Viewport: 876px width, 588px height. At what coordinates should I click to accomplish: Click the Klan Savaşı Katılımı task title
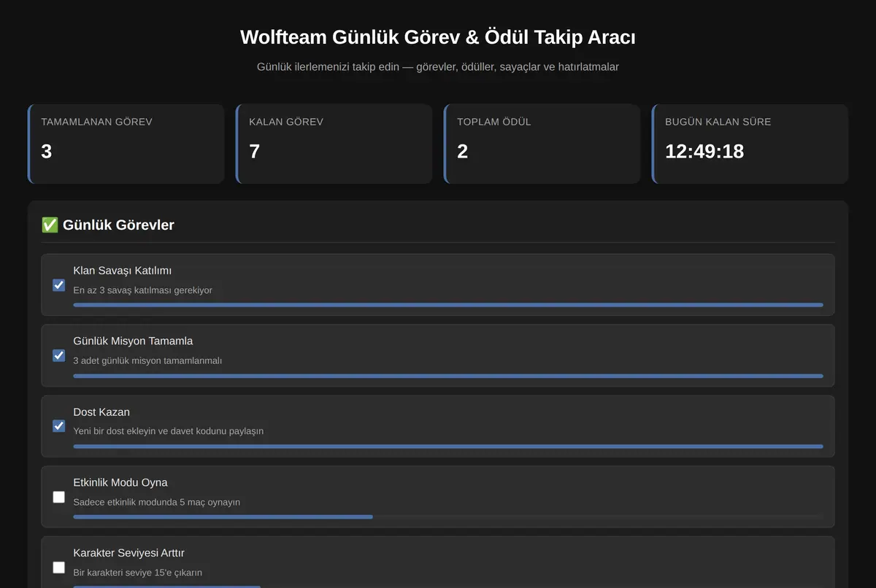(123, 271)
